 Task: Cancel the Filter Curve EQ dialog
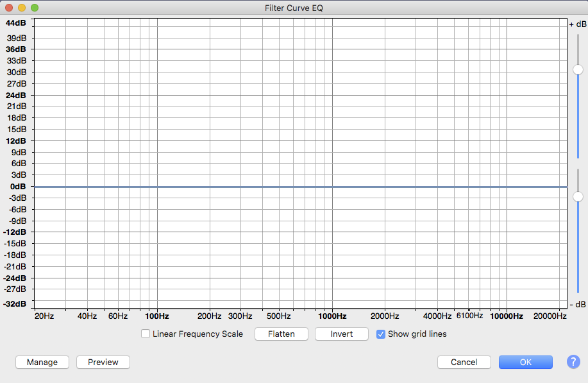464,362
